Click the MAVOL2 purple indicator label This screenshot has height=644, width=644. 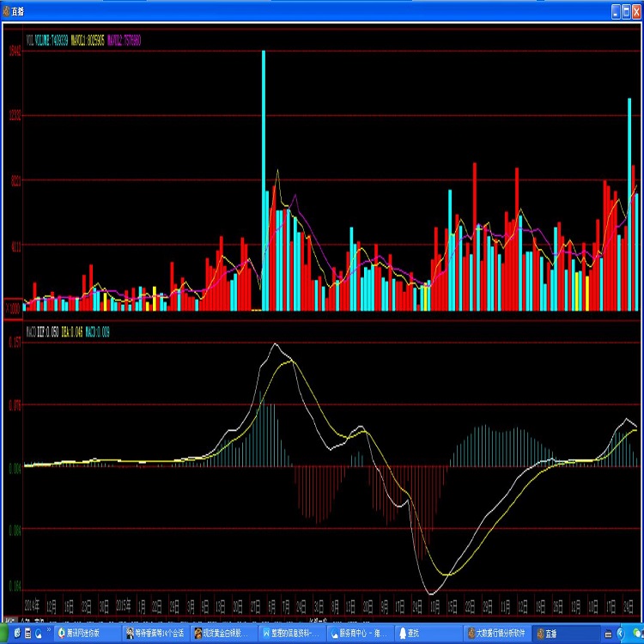pyautogui.click(x=125, y=39)
